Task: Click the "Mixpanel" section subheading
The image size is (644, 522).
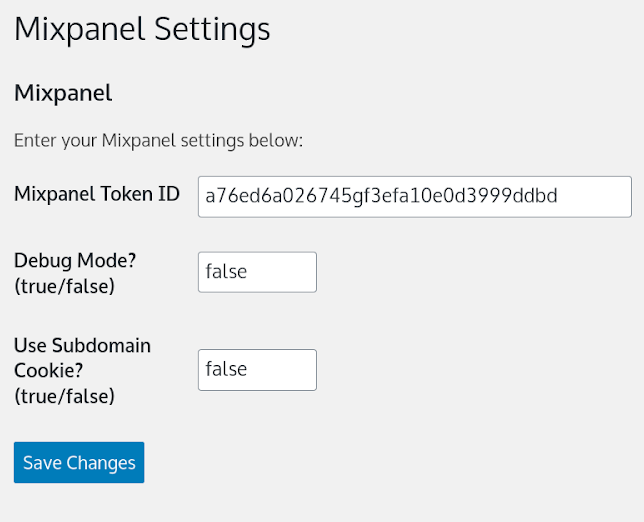Action: pyautogui.click(x=63, y=94)
